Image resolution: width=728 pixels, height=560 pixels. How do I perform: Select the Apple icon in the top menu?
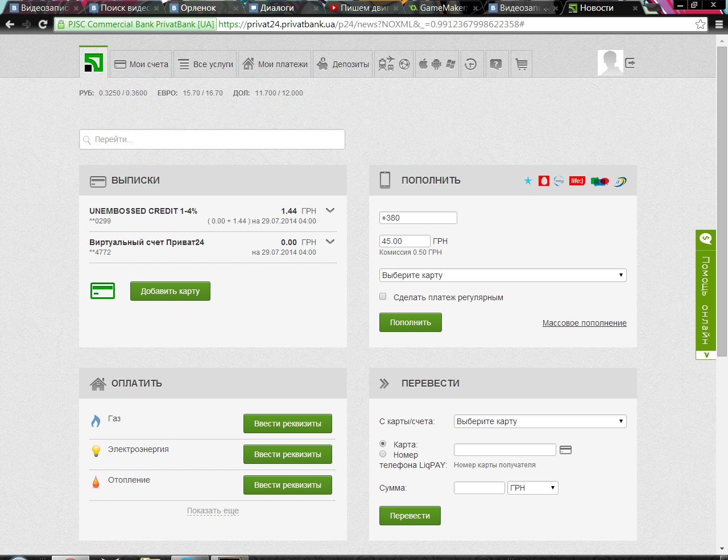pos(423,64)
